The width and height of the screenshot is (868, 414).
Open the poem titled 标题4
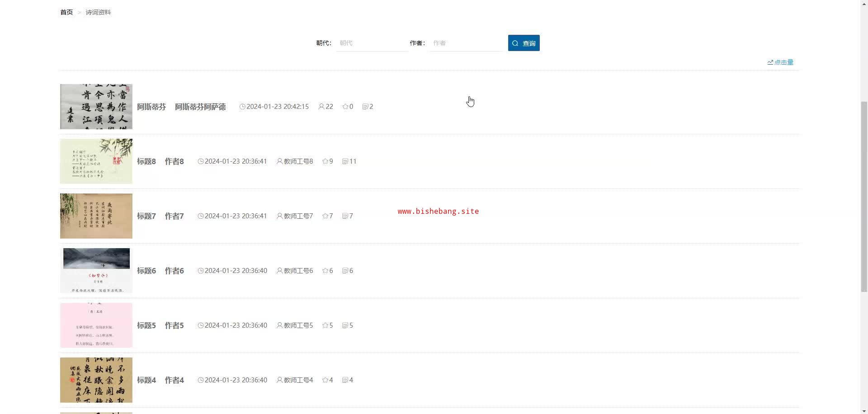click(x=146, y=380)
